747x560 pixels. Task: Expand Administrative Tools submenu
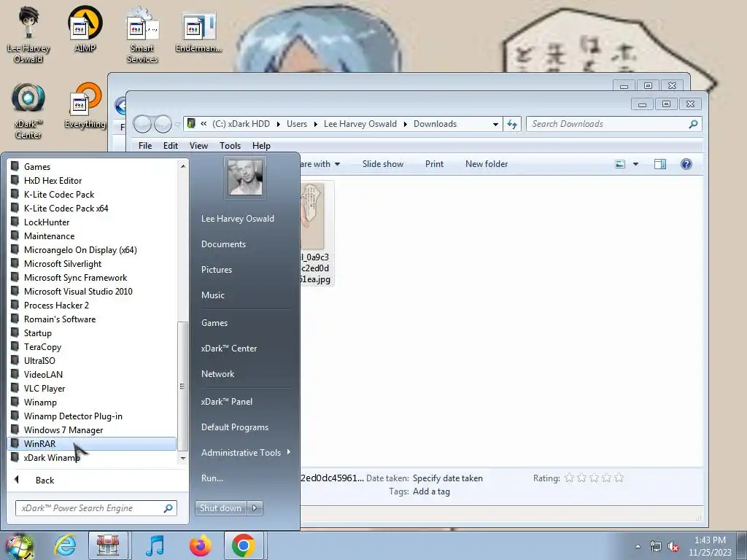coord(245,453)
